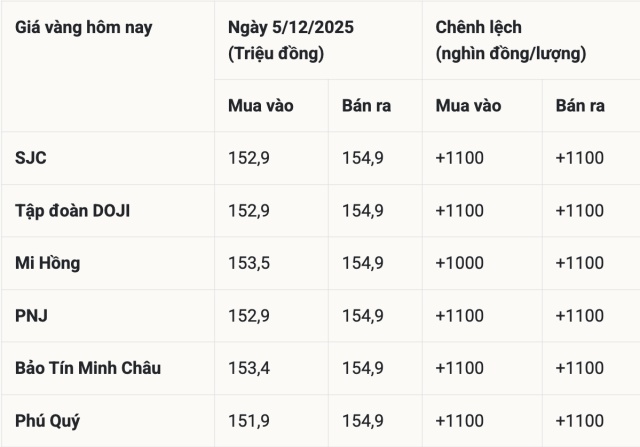Click the 'Giá vàng hôm nay' header cell
Screen dimensions: 640x447
[84, 28]
